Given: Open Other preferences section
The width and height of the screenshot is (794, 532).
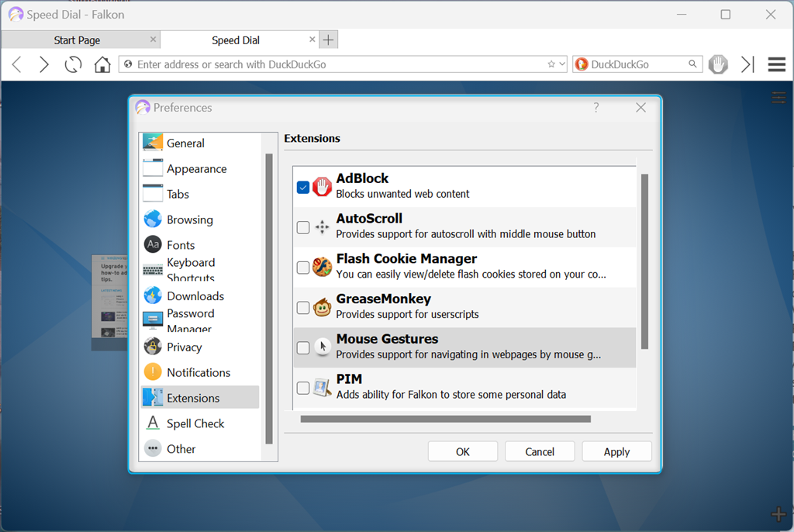Looking at the screenshot, I should 200,449.
